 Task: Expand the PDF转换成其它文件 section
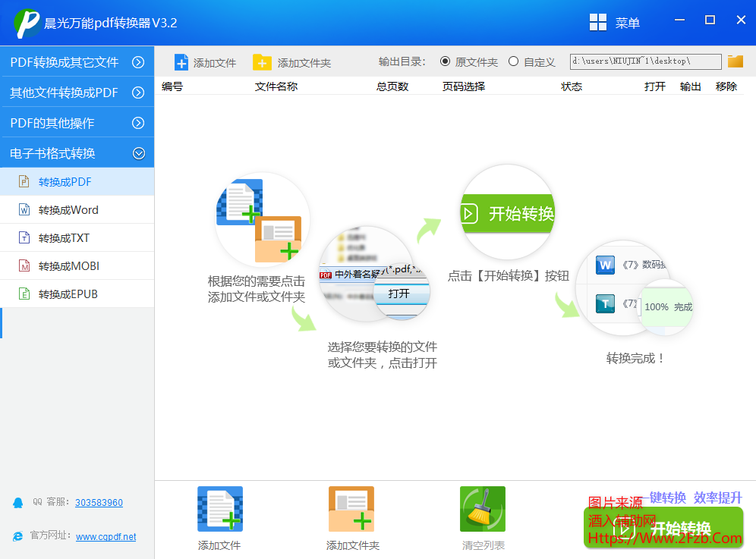click(138, 62)
